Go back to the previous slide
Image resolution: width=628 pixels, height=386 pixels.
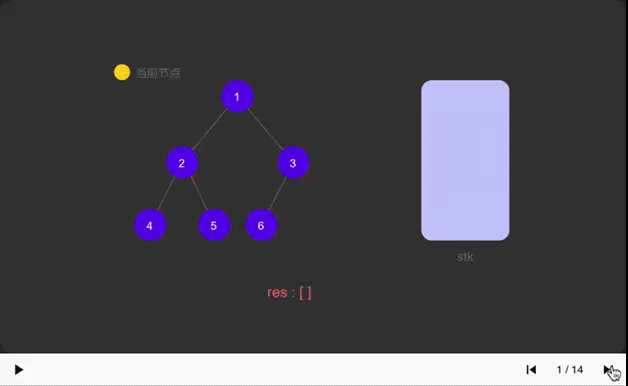tap(531, 370)
